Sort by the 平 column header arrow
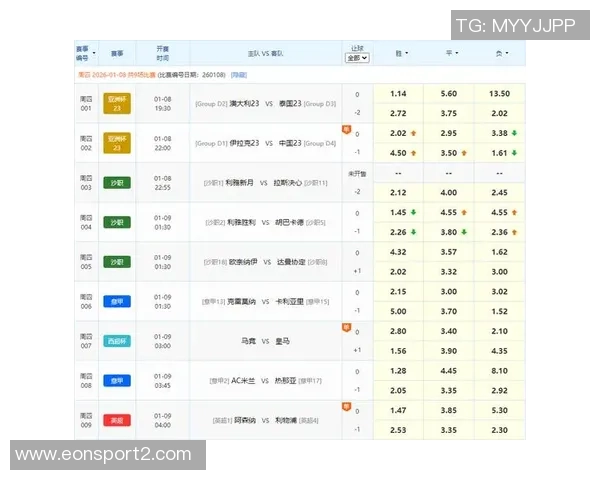 pos(457,53)
